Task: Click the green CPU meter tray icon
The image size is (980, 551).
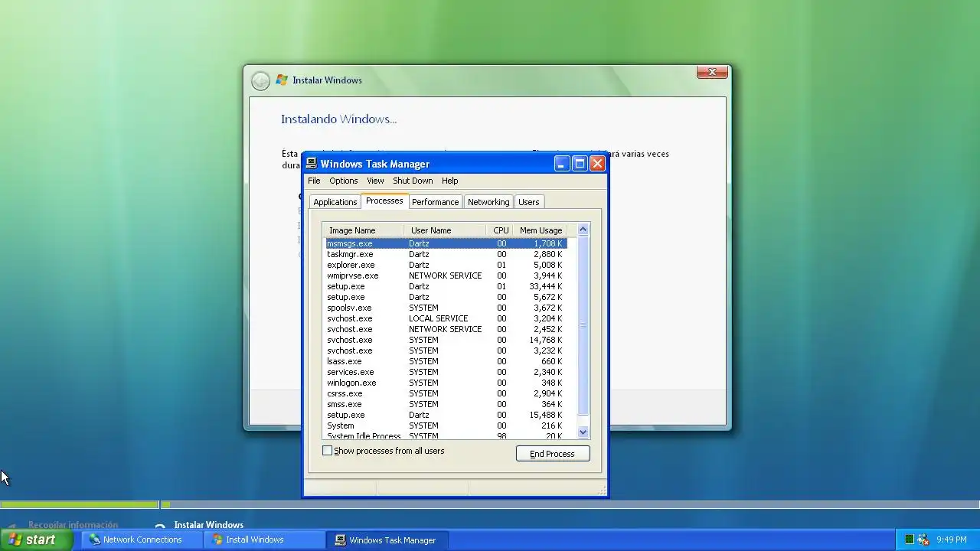Action: point(909,540)
